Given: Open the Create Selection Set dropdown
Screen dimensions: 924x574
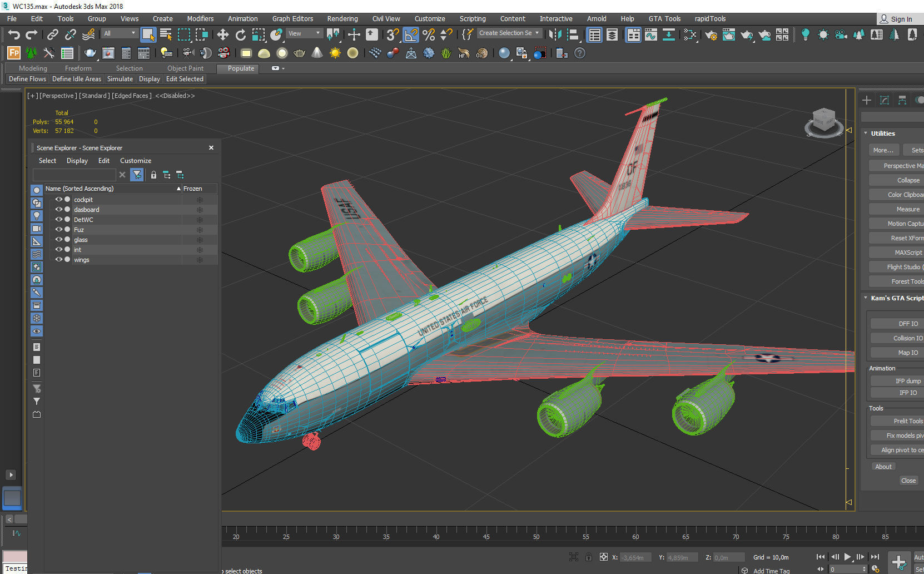Looking at the screenshot, I should click(509, 33).
